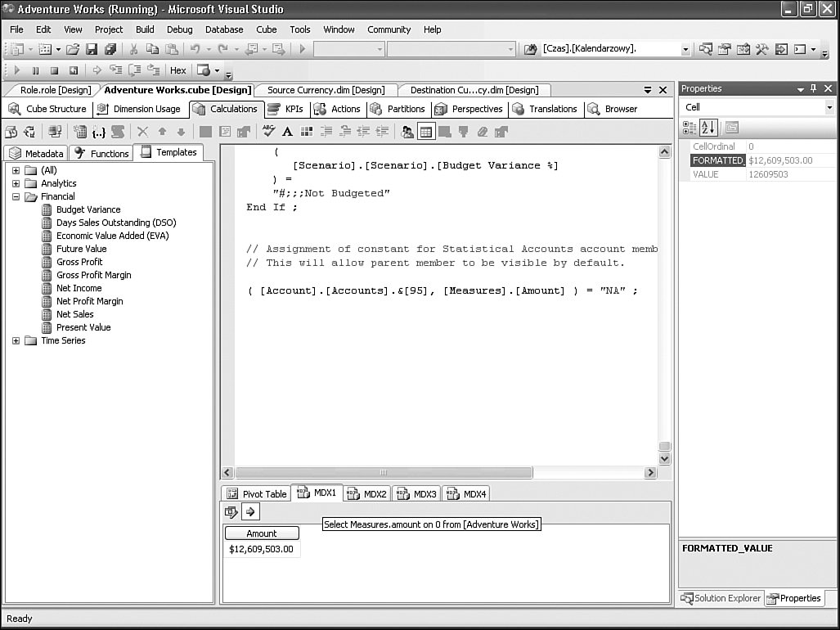Click the execute MDX arrow icon
This screenshot has height=630, width=840.
coord(250,511)
